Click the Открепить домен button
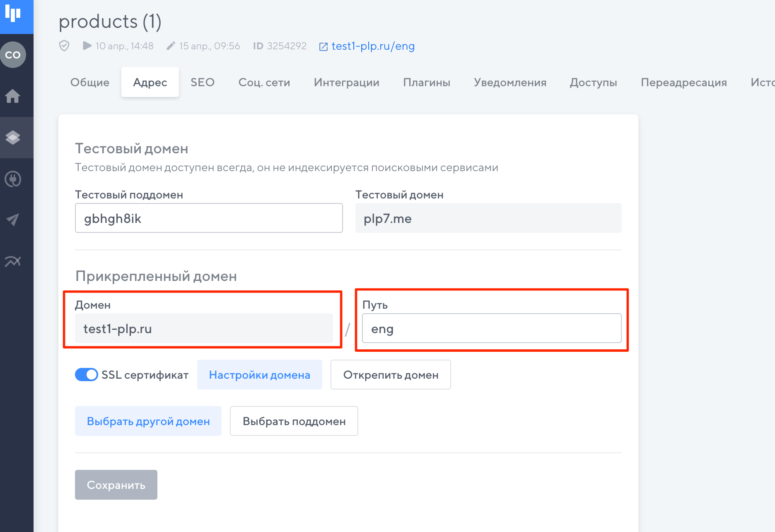Image resolution: width=775 pixels, height=532 pixels. pyautogui.click(x=391, y=375)
